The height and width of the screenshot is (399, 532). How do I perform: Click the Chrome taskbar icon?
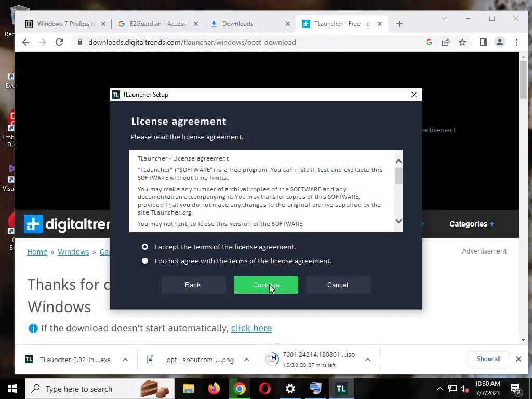[239, 389]
